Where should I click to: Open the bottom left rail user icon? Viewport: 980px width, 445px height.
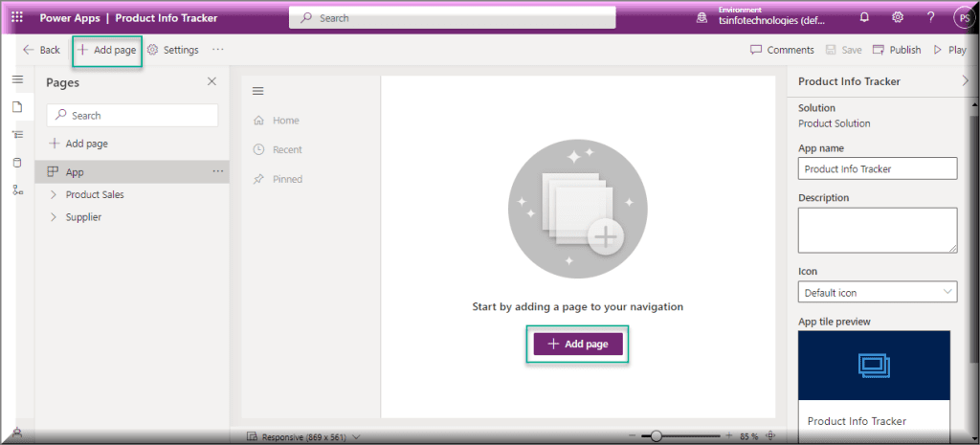point(17,432)
